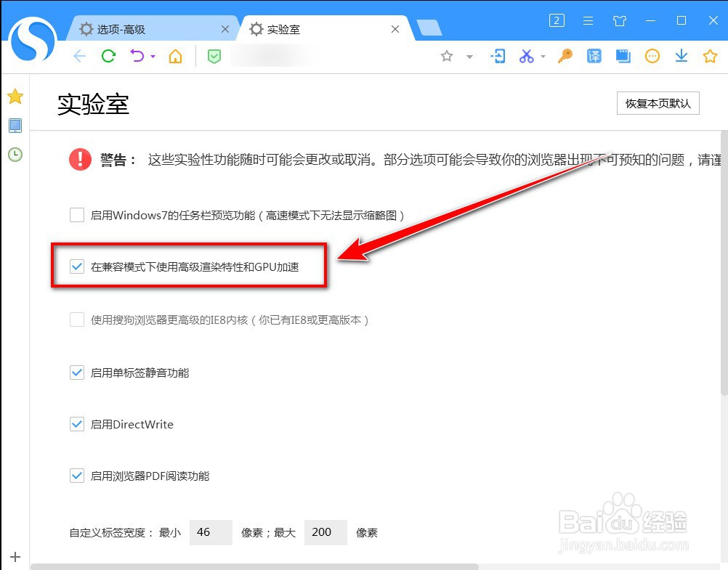Viewport: 728px width, 570px height.
Task: Disable GPU acceleration in compatibility mode
Action: (77, 266)
